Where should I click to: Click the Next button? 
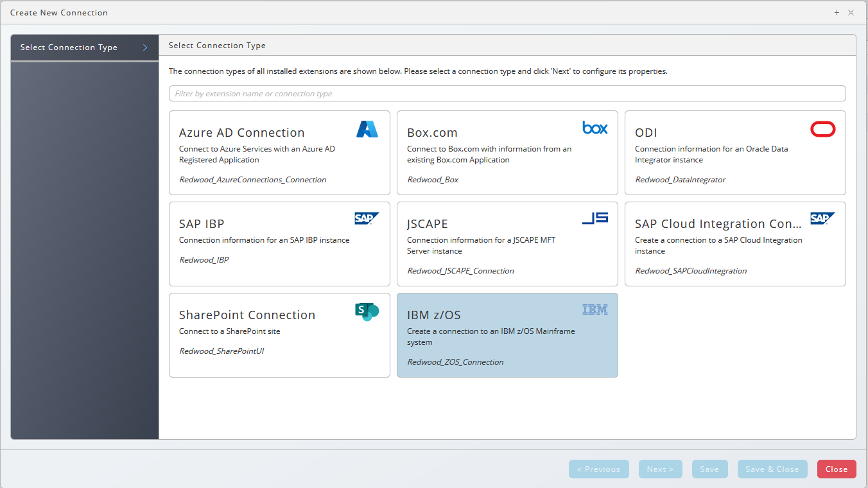point(661,469)
